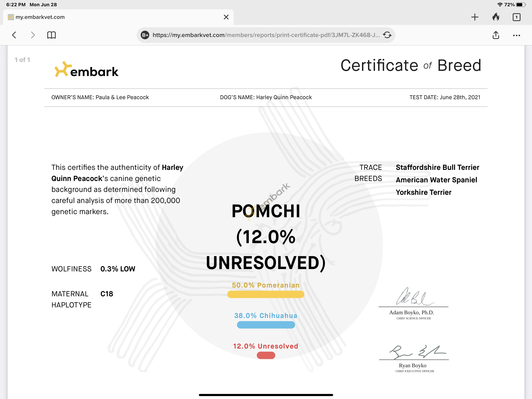532x399 pixels.
Task: Open the share sheet icon
Action: click(496, 35)
